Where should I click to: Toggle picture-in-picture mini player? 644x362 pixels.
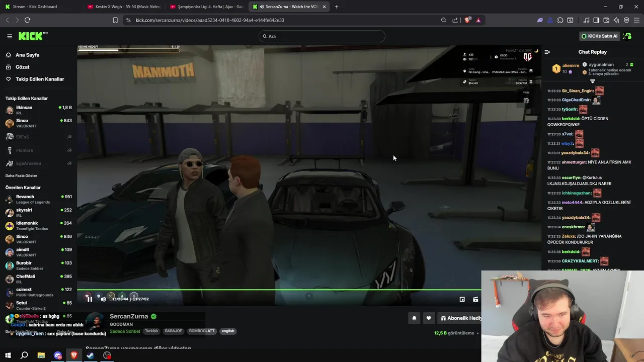pos(462,299)
